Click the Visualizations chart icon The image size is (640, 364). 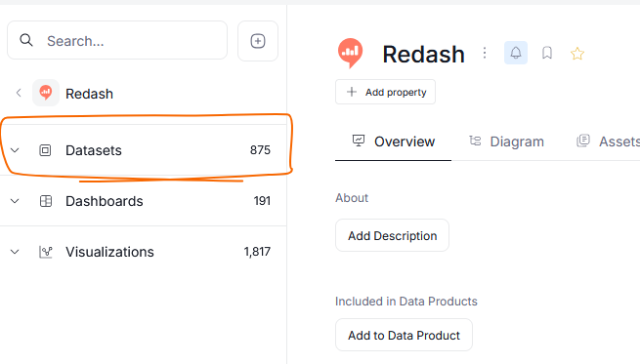coord(46,252)
